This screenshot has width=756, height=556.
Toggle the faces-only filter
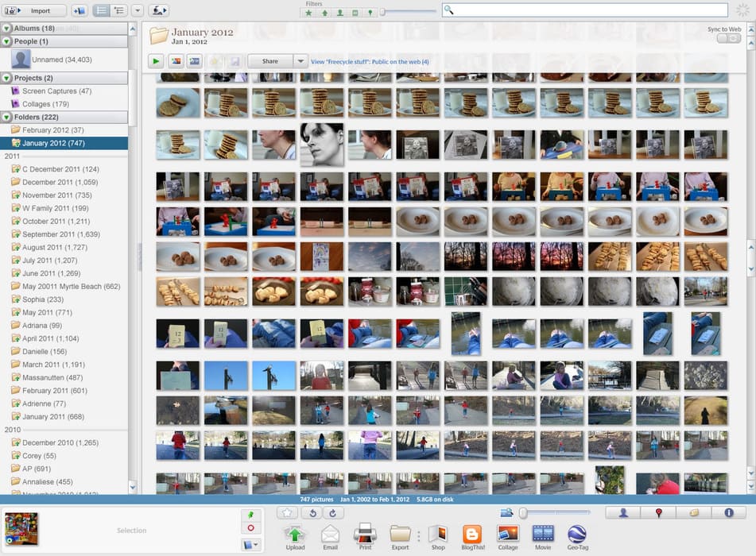[339, 13]
